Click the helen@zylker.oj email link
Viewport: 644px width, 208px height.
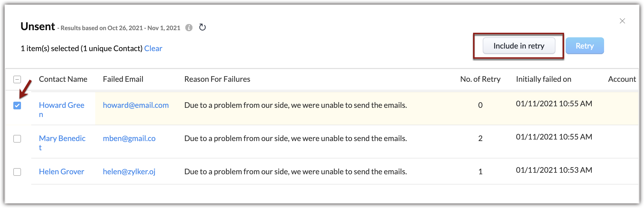[129, 172]
